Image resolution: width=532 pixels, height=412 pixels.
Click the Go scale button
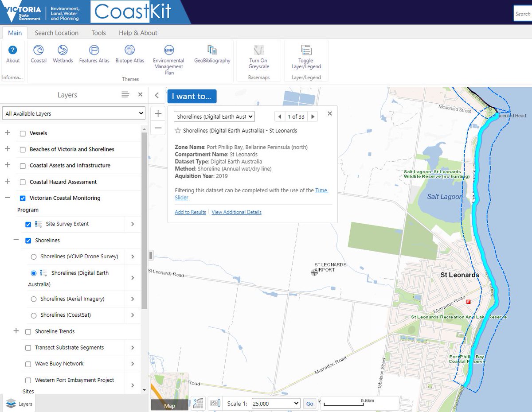click(x=309, y=404)
